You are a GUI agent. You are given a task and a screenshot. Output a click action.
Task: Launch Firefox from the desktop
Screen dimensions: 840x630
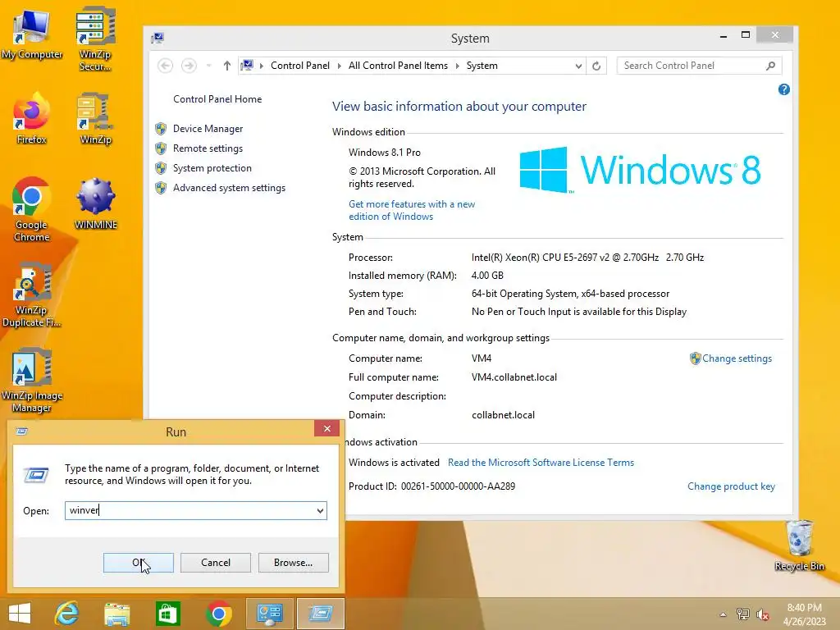coord(31,119)
